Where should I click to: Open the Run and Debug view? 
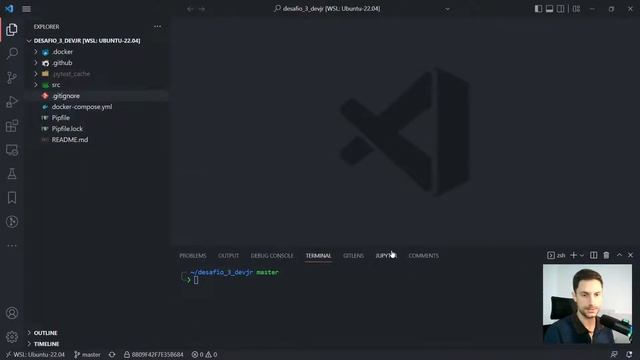[12, 102]
